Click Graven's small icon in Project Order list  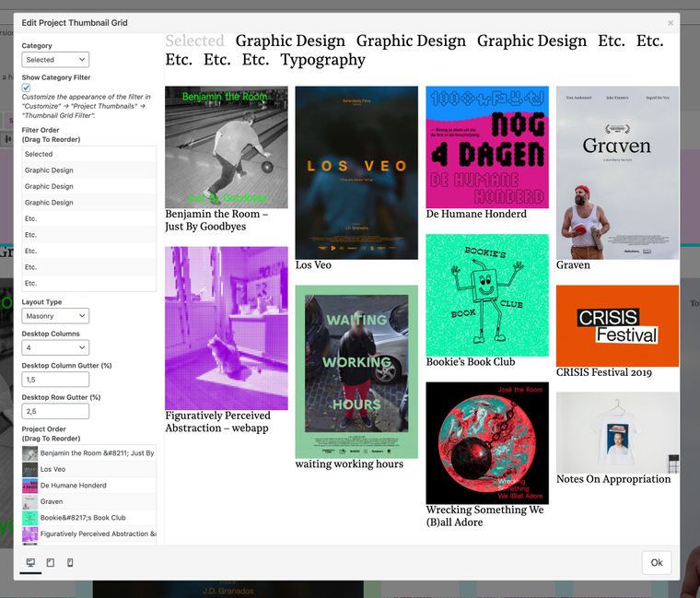click(x=30, y=501)
